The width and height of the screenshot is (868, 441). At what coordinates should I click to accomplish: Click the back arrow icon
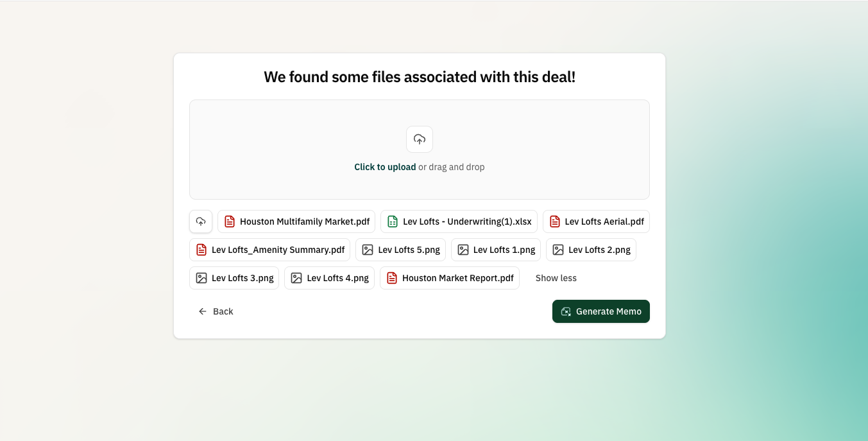pyautogui.click(x=203, y=311)
